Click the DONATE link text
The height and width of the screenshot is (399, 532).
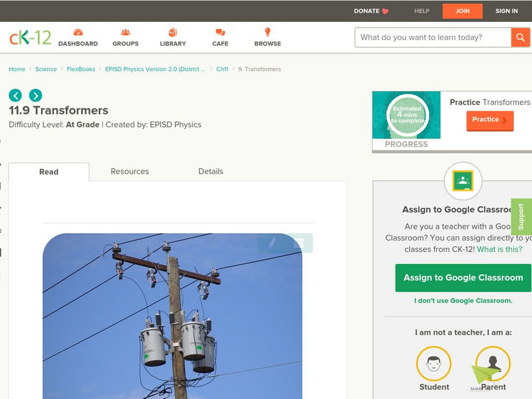point(366,11)
